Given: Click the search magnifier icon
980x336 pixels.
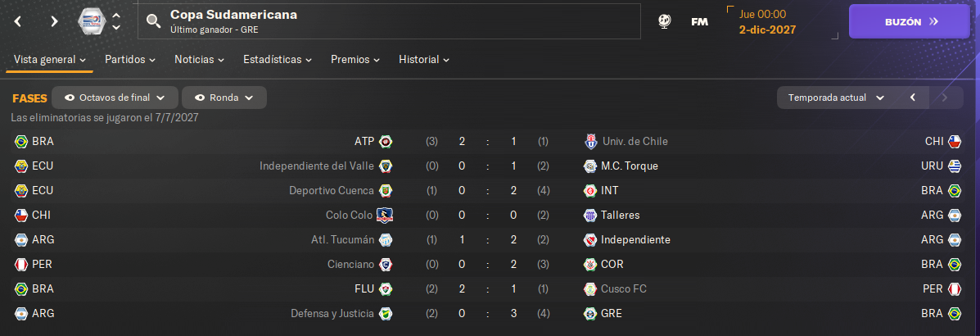Looking at the screenshot, I should (x=153, y=21).
